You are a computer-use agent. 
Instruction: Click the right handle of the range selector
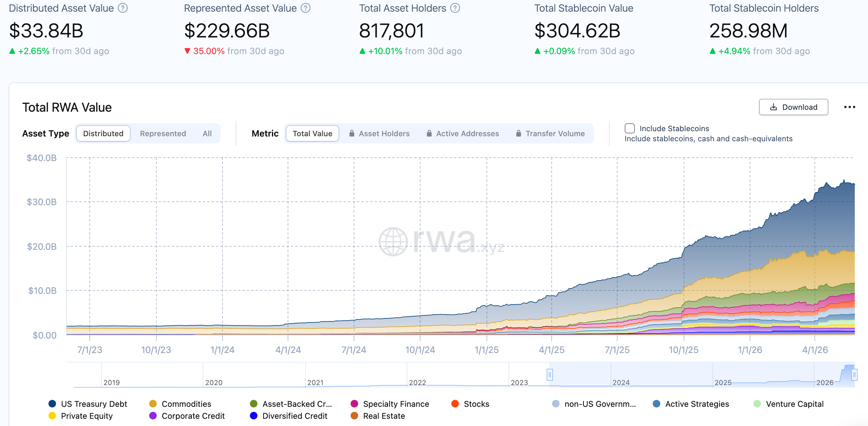[x=854, y=374]
